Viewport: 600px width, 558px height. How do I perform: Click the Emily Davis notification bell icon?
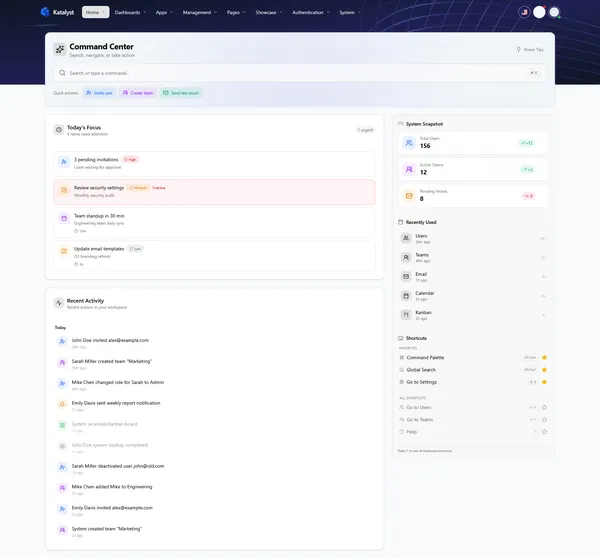point(62,404)
